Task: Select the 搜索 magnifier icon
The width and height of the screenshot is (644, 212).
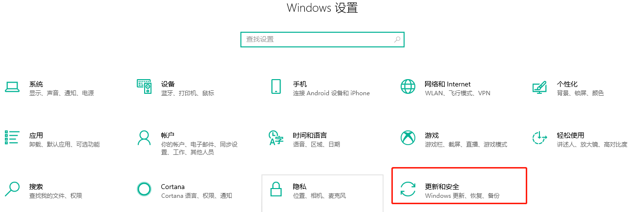Action: [x=12, y=189]
